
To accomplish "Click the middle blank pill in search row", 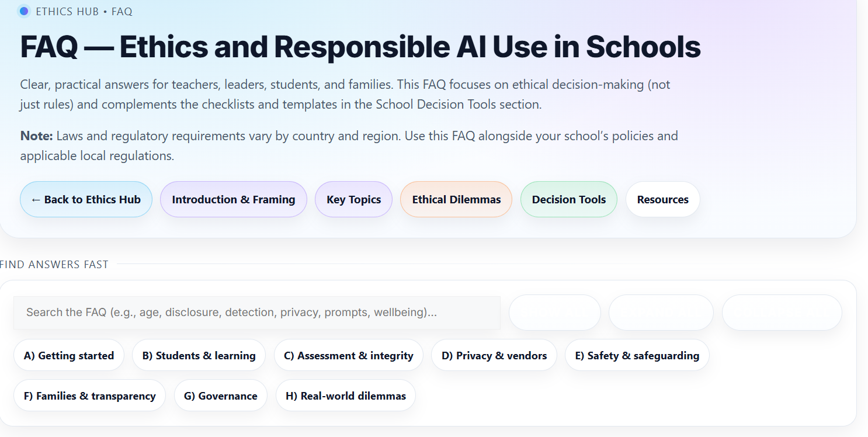I will coord(661,313).
